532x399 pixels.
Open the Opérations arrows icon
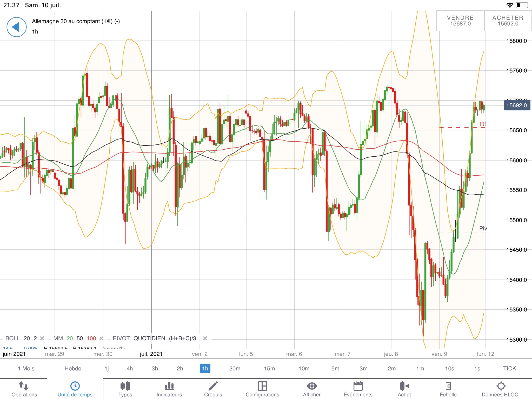pyautogui.click(x=24, y=386)
